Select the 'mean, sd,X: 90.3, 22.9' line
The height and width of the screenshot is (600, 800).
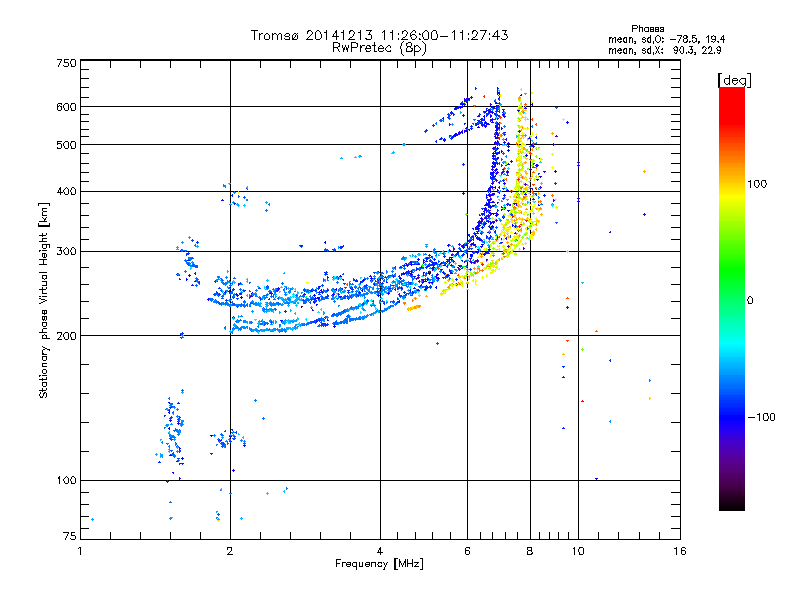[665, 50]
